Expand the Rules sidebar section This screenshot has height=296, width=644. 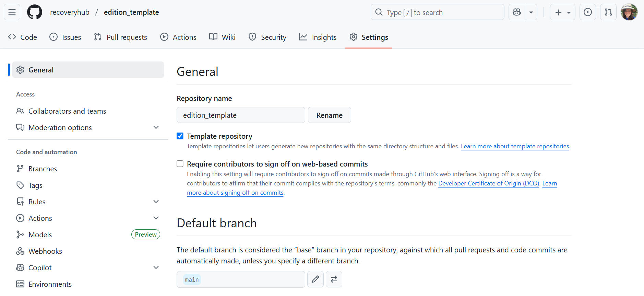156,202
